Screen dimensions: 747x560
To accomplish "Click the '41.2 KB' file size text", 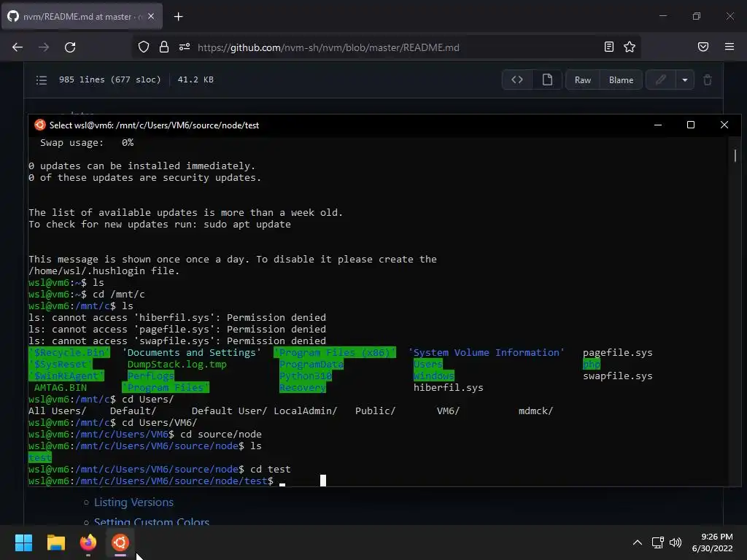I will pos(196,79).
